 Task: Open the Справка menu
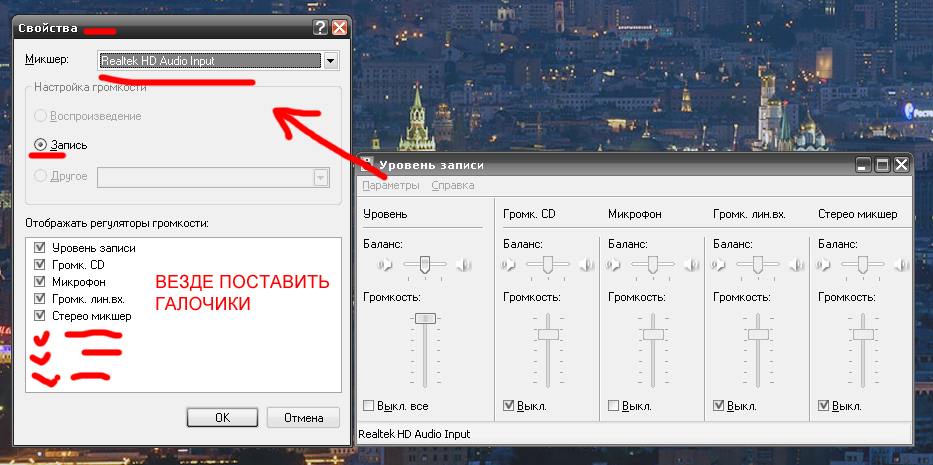pyautogui.click(x=453, y=185)
